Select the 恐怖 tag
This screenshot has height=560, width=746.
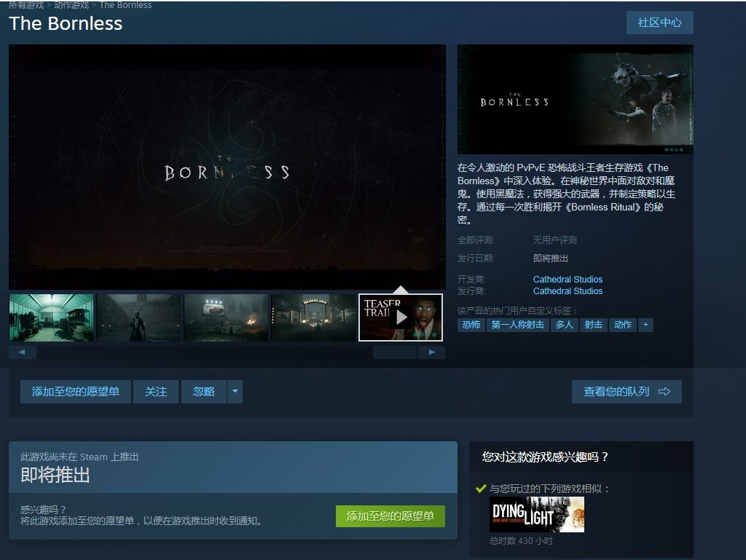coord(471,325)
